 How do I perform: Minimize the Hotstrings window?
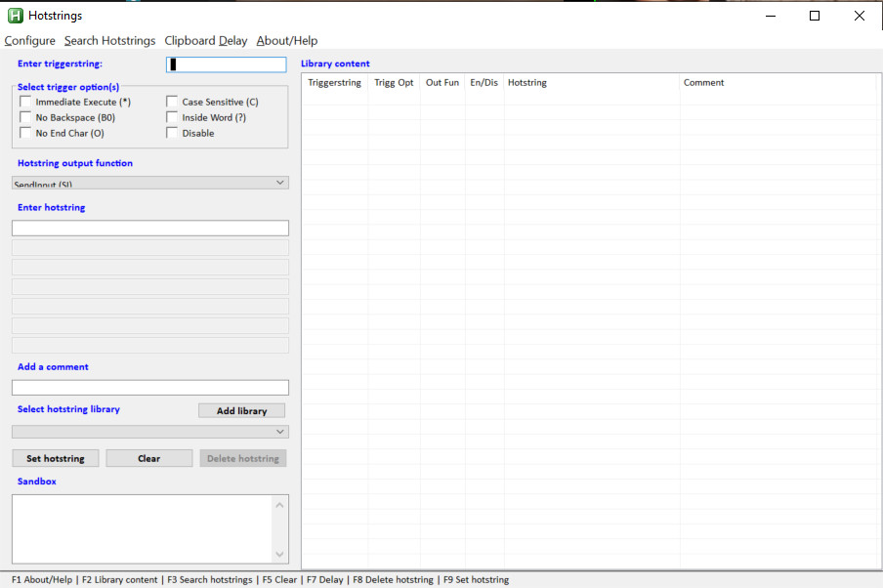(x=771, y=16)
